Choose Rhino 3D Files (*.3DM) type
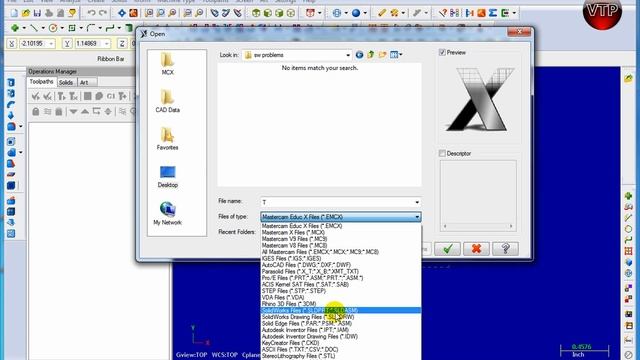The height and width of the screenshot is (360, 640). click(x=340, y=304)
